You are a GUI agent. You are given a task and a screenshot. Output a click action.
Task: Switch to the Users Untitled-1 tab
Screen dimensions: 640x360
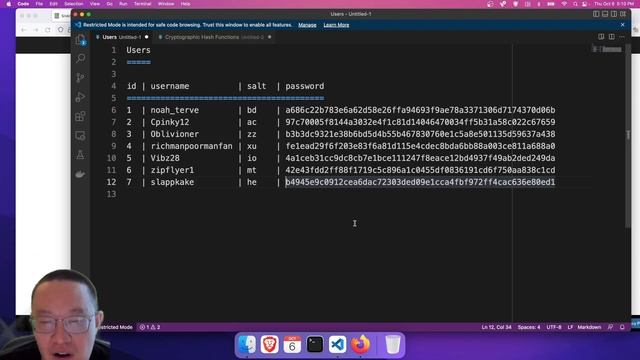122,37
